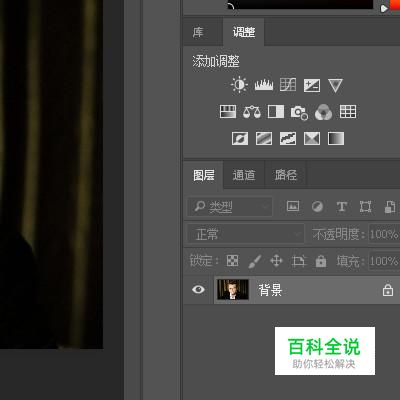Add a Levels adjustment

[264, 85]
